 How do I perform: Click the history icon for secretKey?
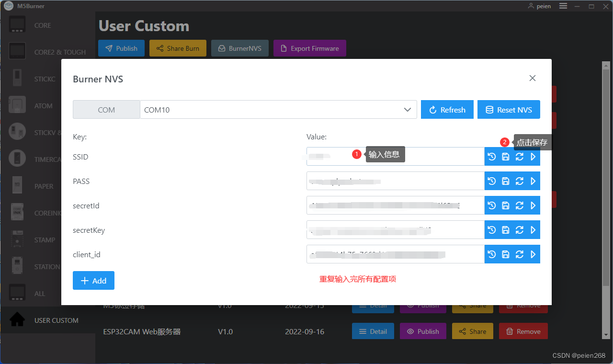point(491,230)
